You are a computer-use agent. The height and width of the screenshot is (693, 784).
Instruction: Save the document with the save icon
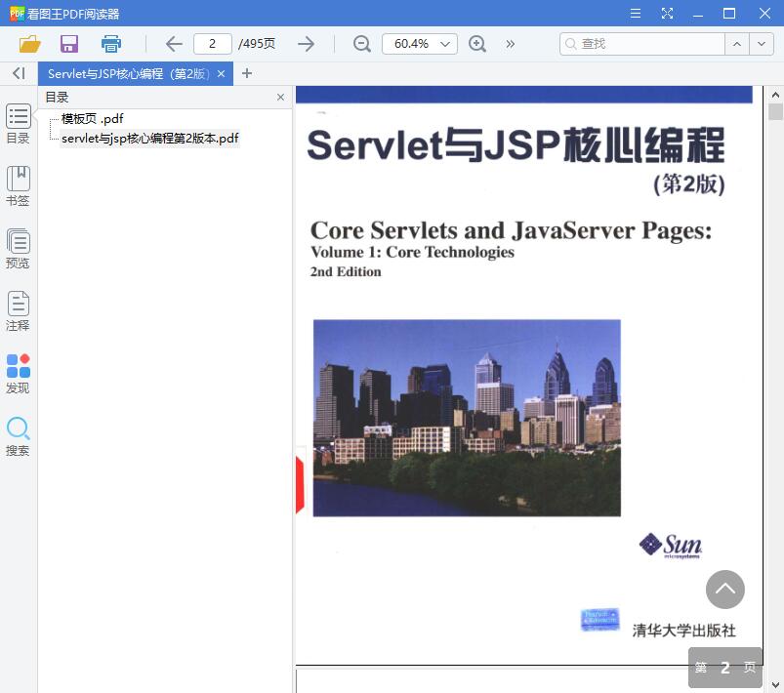click(x=68, y=44)
